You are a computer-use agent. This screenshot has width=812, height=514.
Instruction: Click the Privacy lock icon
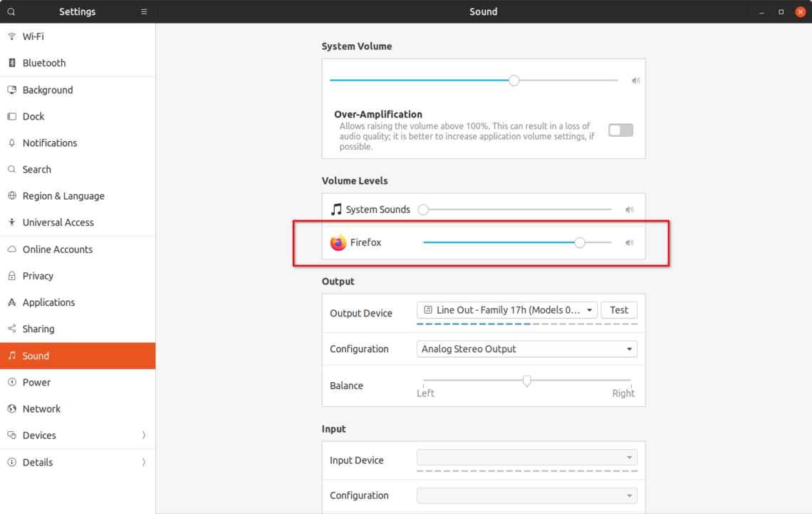[x=12, y=276]
